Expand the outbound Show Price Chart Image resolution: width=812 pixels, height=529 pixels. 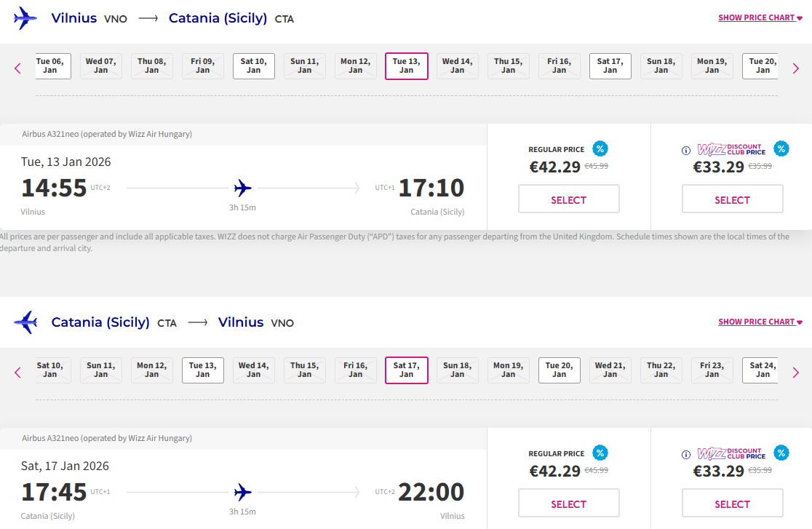[760, 17]
